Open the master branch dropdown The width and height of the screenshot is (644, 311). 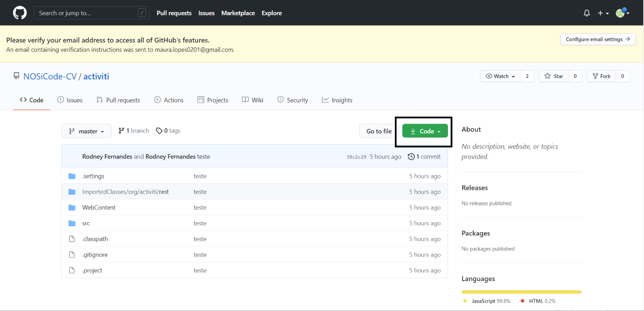[x=86, y=131]
